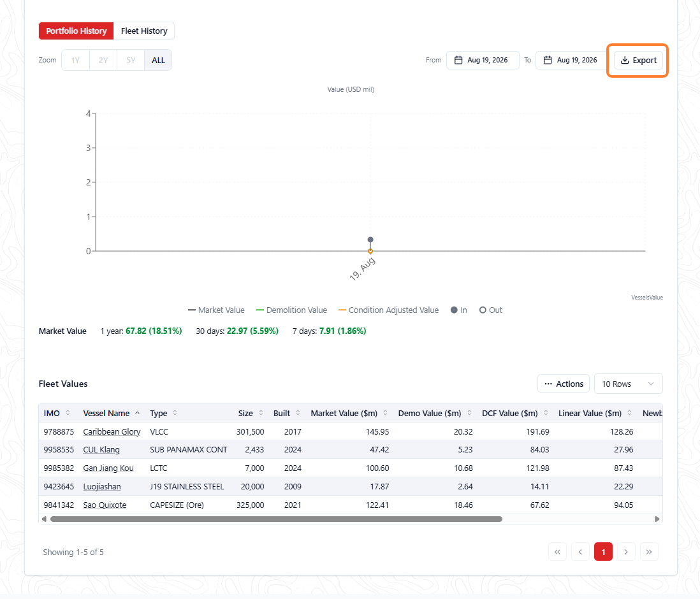
Task: Open Gan Jiang Kou vessel link
Action: (x=108, y=468)
